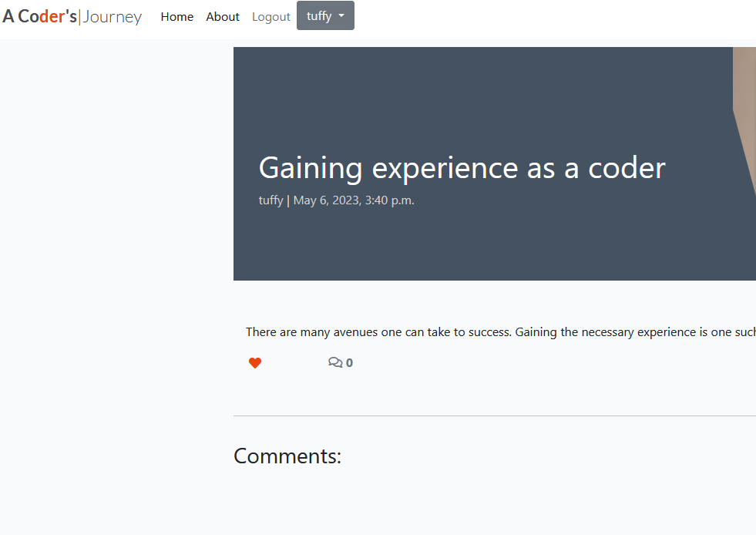Open the dropdown beside the username tuffy
The width and height of the screenshot is (756, 535).
tap(324, 15)
